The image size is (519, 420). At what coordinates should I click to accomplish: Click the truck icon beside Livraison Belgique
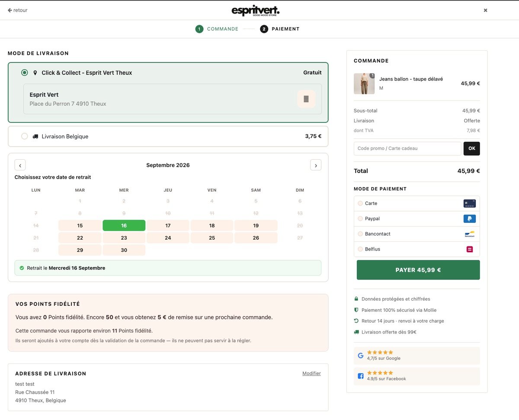35,136
